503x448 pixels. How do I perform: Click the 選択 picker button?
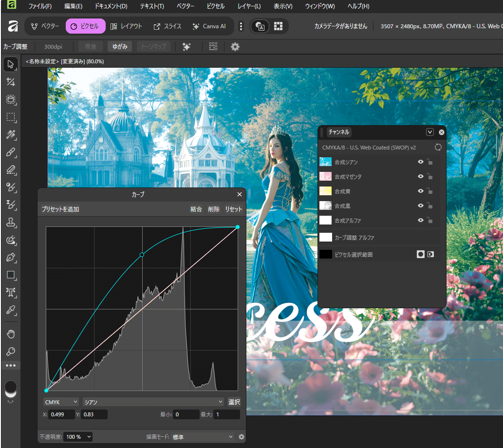(234, 402)
